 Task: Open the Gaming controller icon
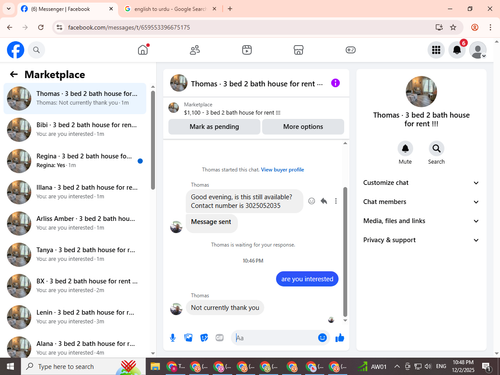point(350,50)
